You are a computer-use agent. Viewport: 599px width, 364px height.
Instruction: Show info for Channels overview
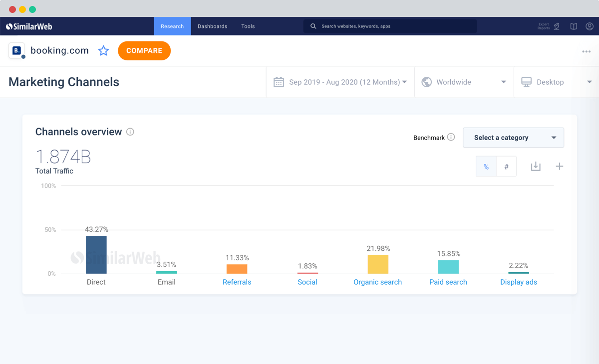130,132
